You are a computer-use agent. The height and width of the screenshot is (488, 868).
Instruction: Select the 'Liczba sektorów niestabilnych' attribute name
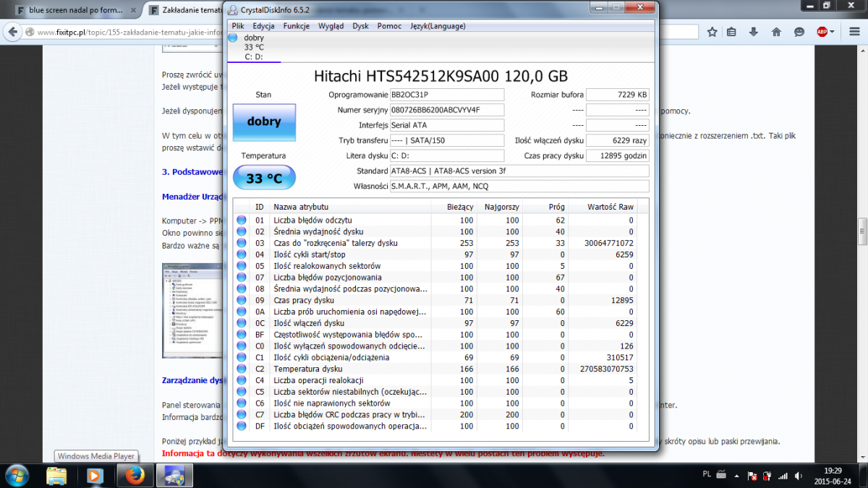(x=350, y=392)
